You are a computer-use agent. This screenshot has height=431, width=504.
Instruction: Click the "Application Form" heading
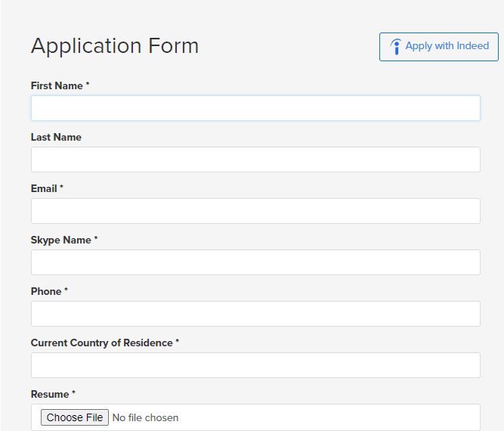(115, 46)
